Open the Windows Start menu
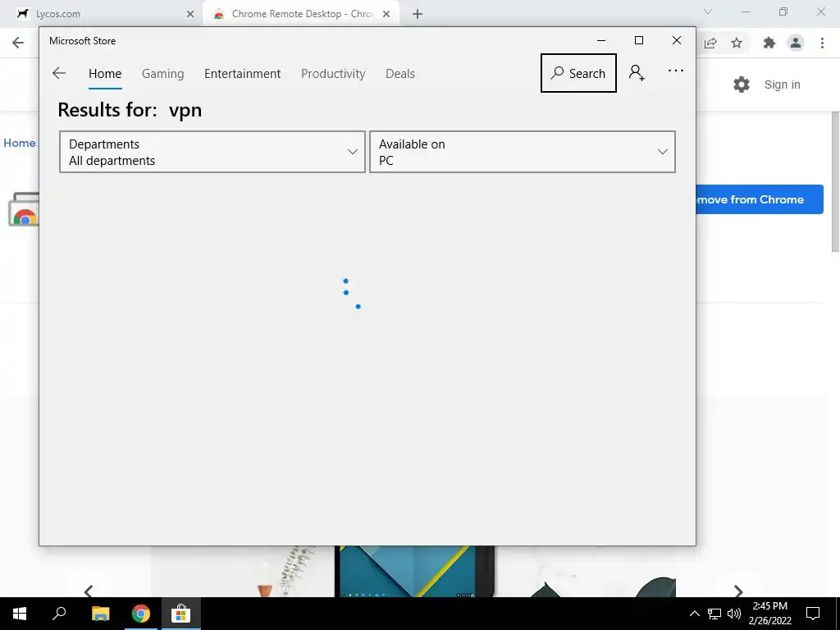Screen dimensions: 840x630 pos(20,614)
